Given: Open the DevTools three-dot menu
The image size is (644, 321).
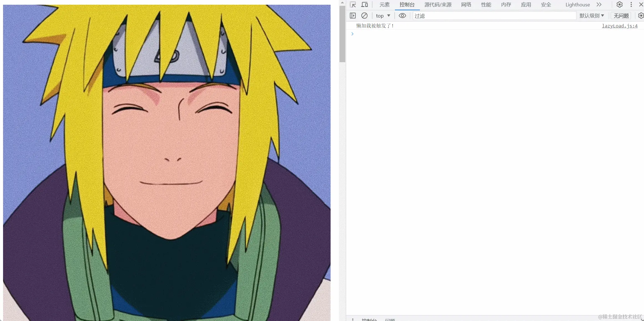Looking at the screenshot, I should pos(631,5).
